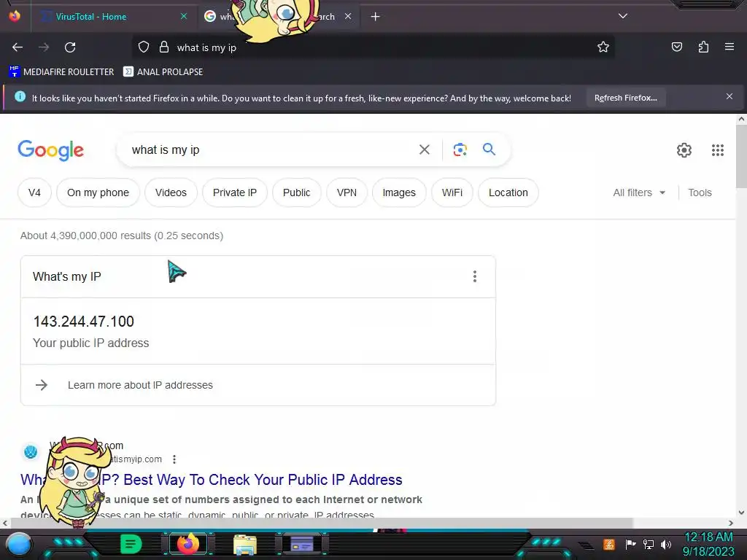Switch to Videos results
Screen dimensions: 747x560
coord(171,192)
